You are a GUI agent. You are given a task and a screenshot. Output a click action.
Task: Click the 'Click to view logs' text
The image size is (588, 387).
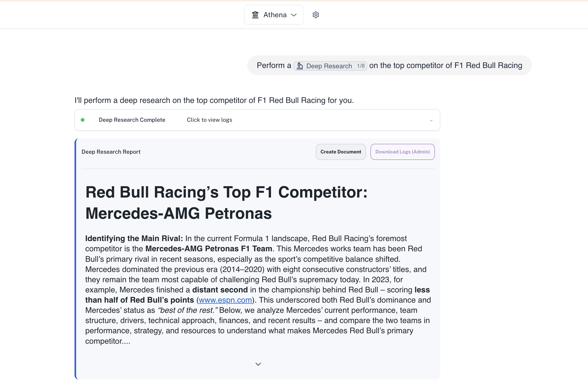point(209,120)
